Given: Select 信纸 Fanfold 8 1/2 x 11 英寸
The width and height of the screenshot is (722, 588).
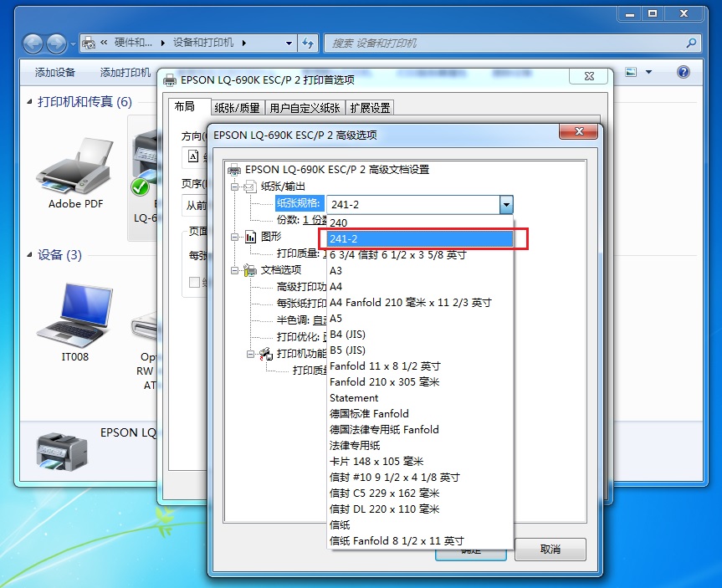Looking at the screenshot, I should tap(420, 540).
